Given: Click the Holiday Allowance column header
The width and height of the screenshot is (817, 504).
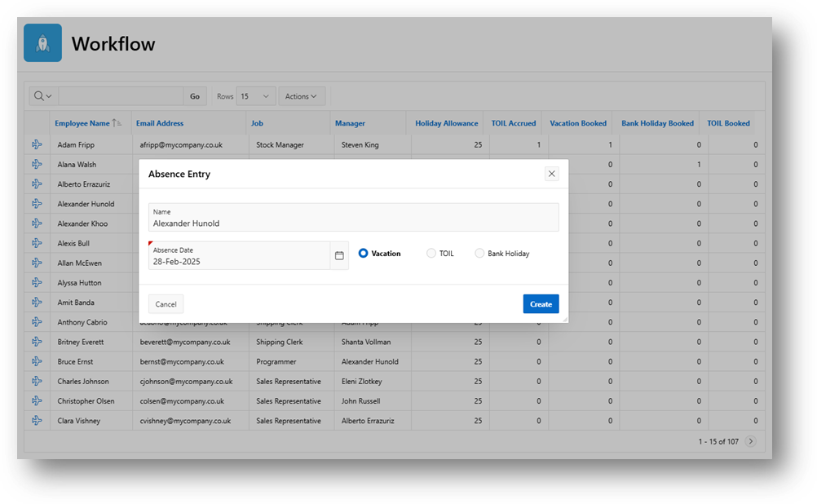Looking at the screenshot, I should [447, 123].
